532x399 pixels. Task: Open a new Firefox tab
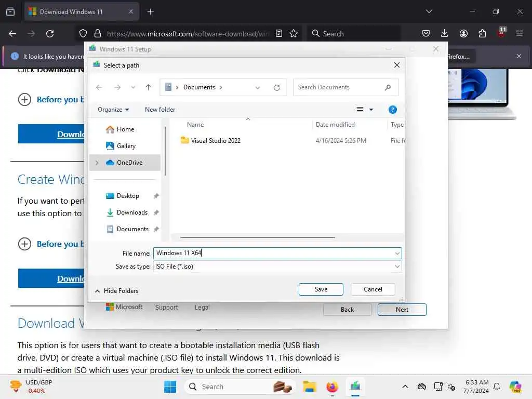pyautogui.click(x=150, y=12)
